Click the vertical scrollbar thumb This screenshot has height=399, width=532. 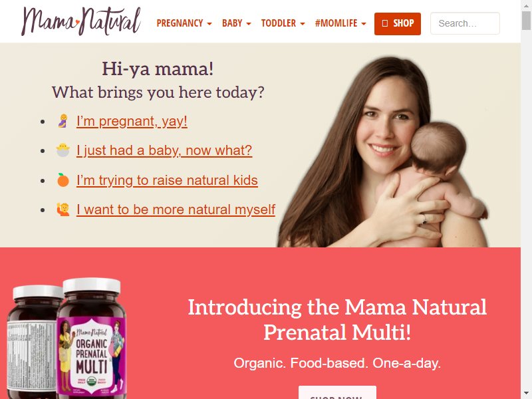526,21
